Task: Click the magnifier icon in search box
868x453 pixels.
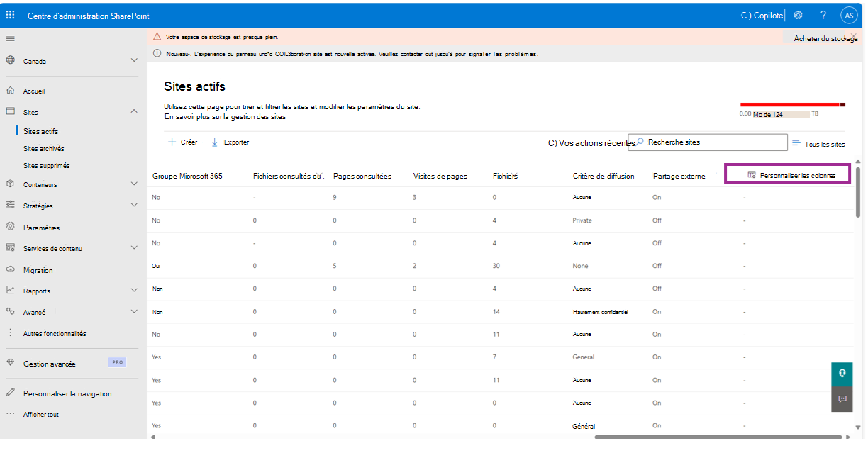Action: coord(640,142)
